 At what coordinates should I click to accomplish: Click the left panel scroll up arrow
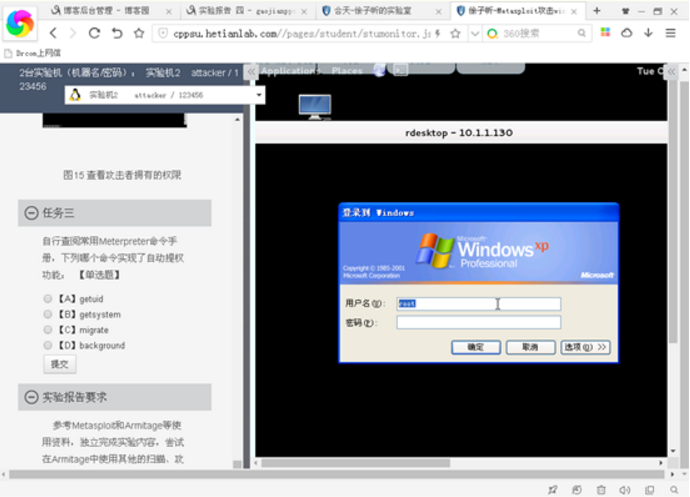[x=237, y=119]
